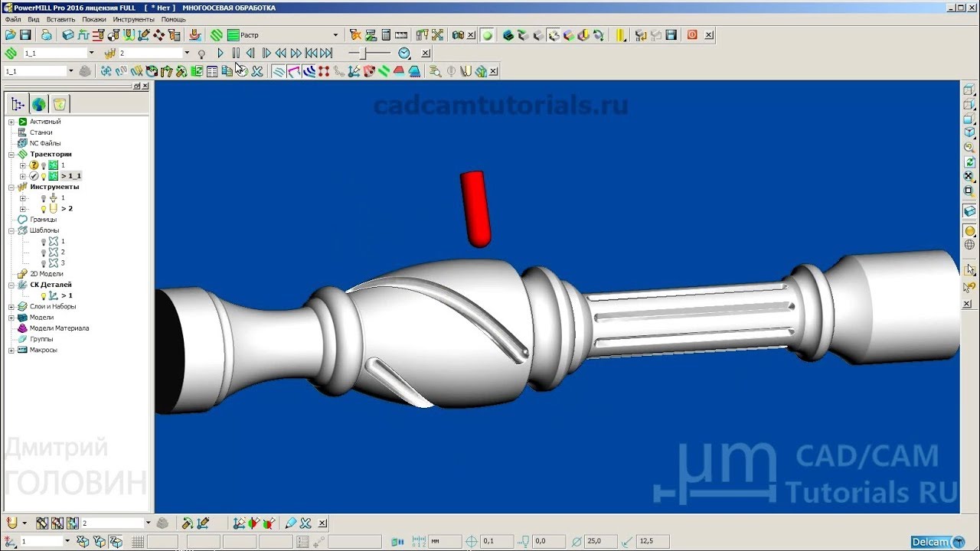Click the Delcam logo button
980x551 pixels.
point(938,542)
